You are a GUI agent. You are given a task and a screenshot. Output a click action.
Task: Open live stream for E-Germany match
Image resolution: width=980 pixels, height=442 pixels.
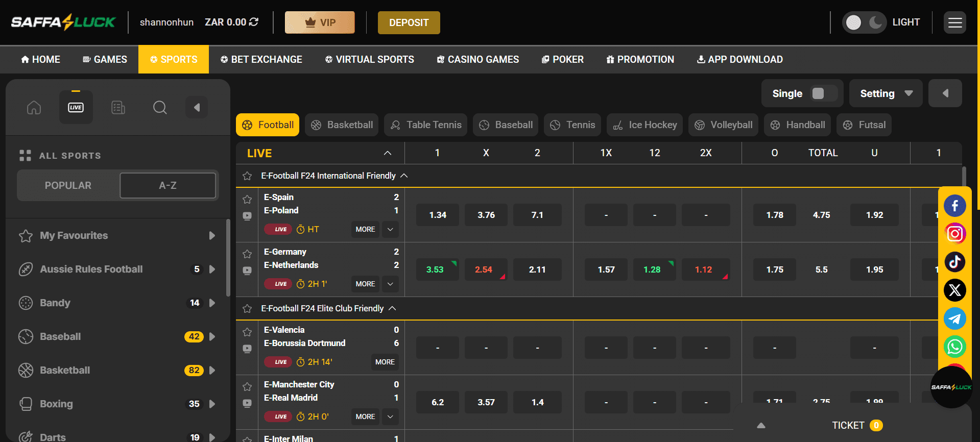[247, 271]
